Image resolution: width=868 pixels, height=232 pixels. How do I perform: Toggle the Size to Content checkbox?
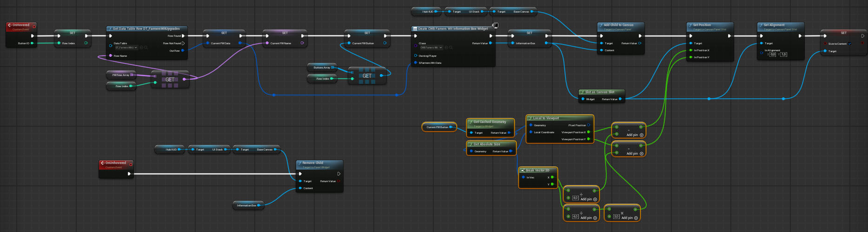click(849, 44)
